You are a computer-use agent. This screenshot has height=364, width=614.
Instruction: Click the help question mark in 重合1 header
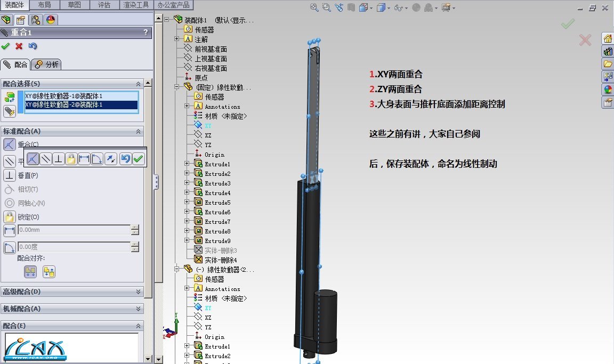146,32
